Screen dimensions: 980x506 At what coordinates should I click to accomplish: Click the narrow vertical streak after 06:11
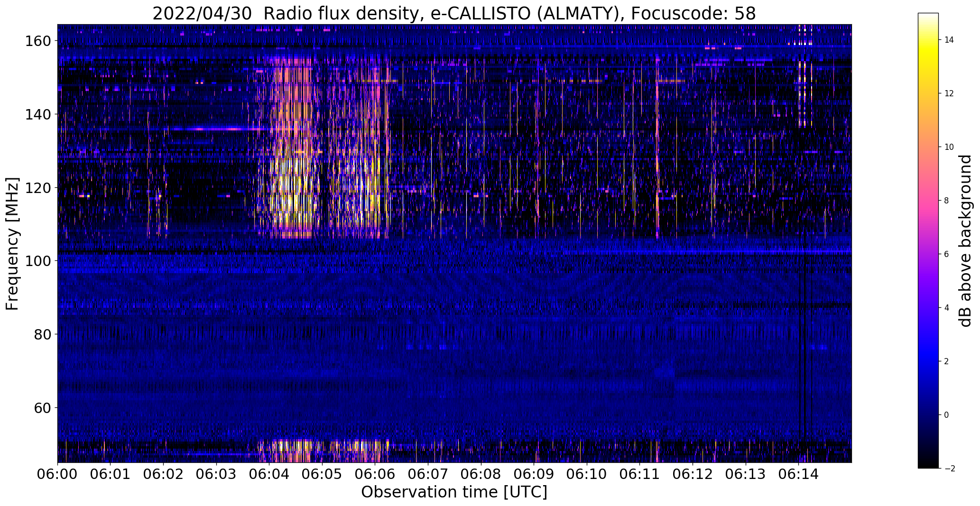[657, 147]
